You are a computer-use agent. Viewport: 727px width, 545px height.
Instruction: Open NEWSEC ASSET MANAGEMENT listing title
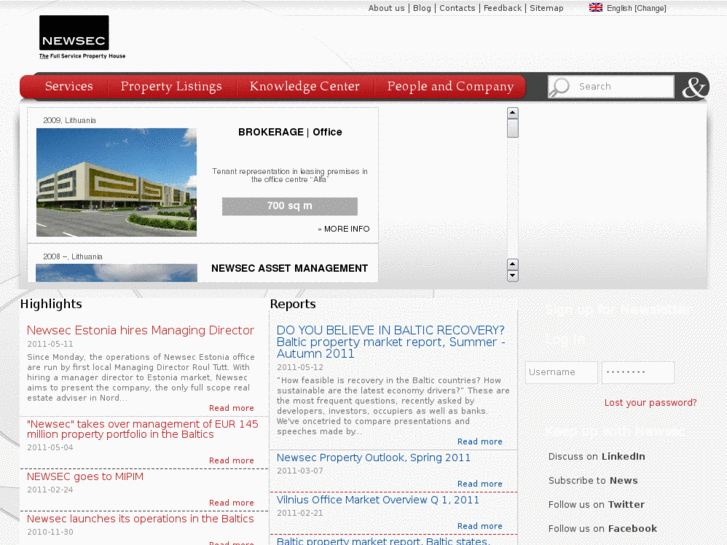coord(290,269)
